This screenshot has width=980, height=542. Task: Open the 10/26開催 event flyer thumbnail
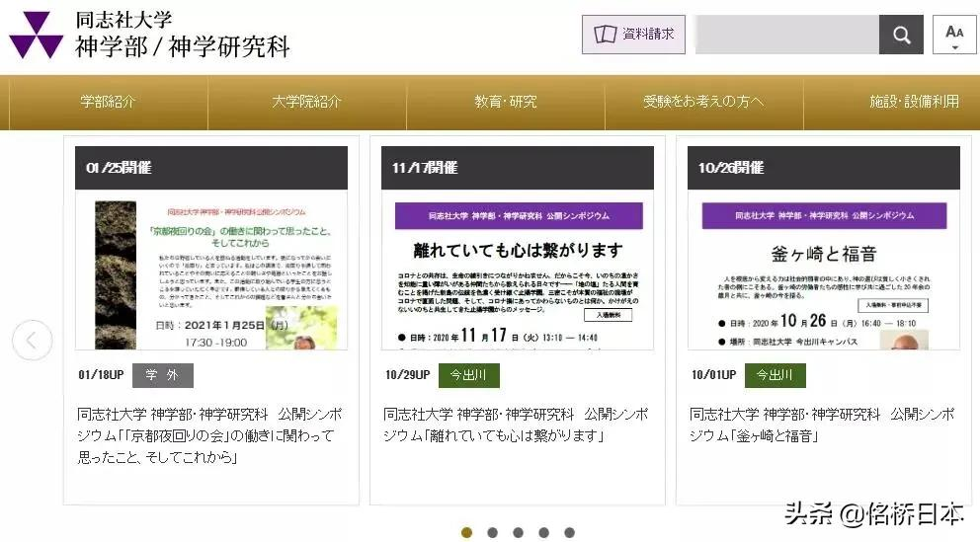(824, 271)
